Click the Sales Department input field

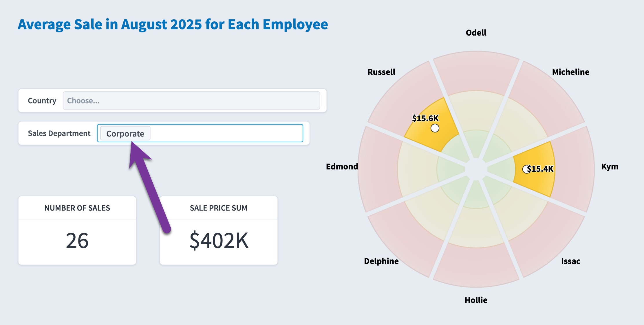(200, 133)
